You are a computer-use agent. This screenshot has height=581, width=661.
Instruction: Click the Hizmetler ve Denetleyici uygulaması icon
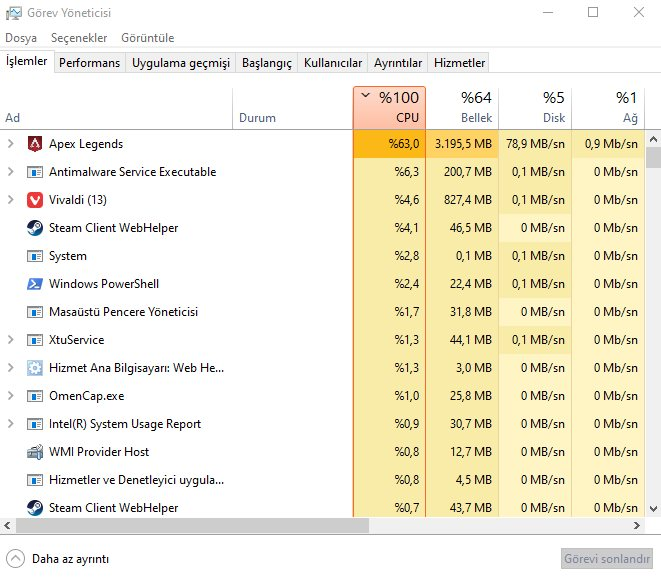point(35,480)
